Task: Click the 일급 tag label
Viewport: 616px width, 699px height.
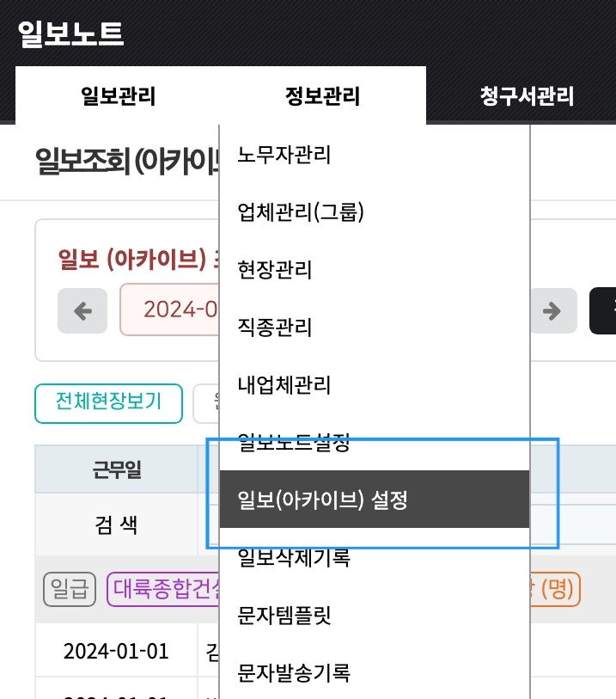Action: [x=69, y=590]
